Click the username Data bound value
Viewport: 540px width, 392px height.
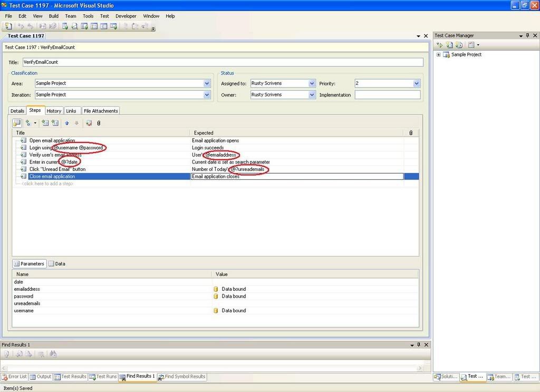coord(234,310)
